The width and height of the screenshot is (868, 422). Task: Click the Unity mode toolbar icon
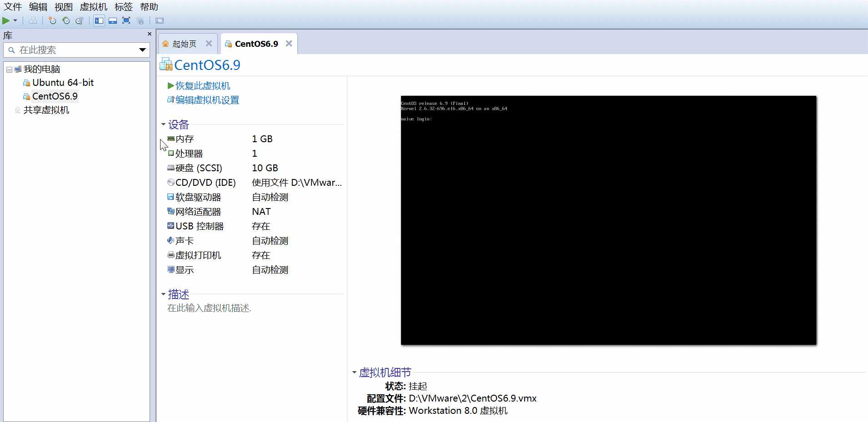click(140, 20)
